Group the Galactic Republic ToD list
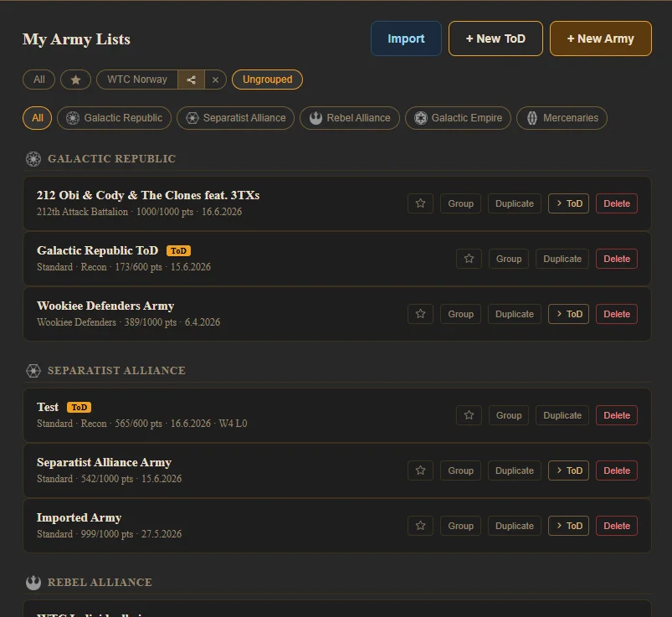Image resolution: width=672 pixels, height=617 pixels. tap(509, 259)
